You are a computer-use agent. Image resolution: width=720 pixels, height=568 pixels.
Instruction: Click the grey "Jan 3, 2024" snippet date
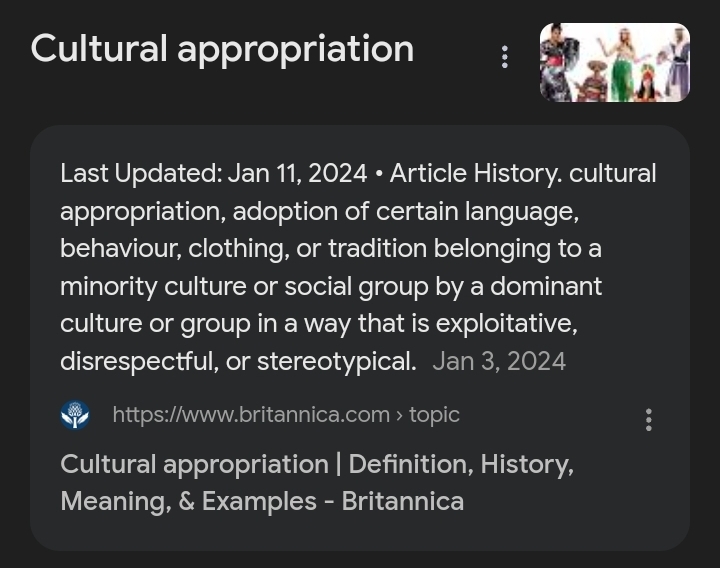499,362
